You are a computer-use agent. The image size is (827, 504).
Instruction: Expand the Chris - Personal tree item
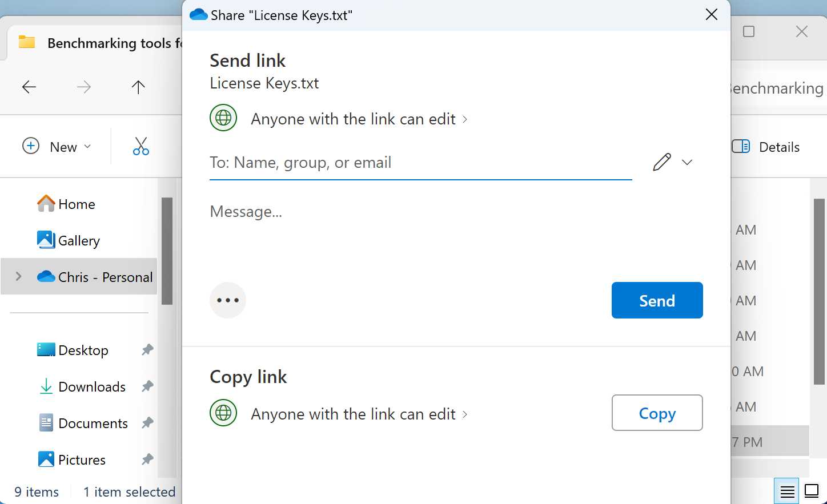(x=18, y=276)
